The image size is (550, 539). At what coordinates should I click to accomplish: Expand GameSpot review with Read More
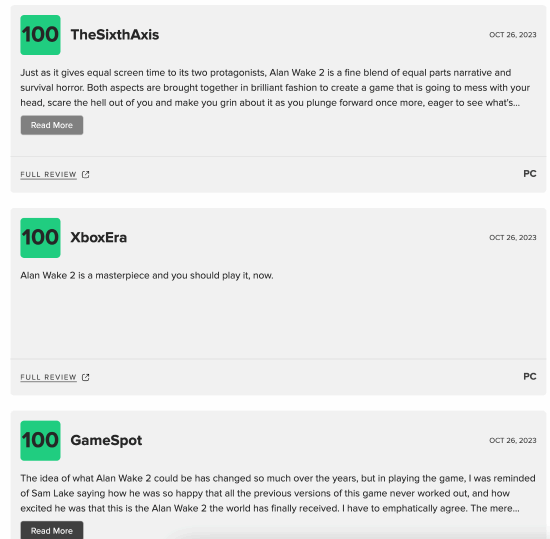point(52,530)
